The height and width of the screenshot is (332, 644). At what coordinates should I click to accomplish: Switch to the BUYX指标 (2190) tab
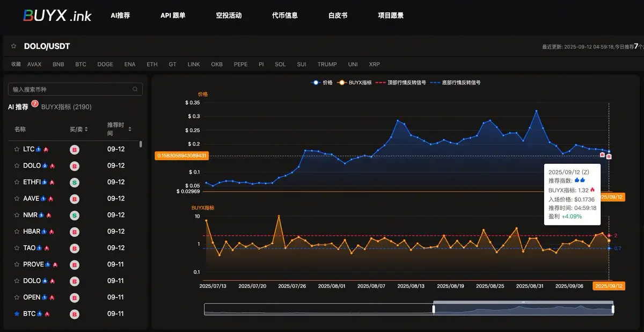tap(66, 107)
